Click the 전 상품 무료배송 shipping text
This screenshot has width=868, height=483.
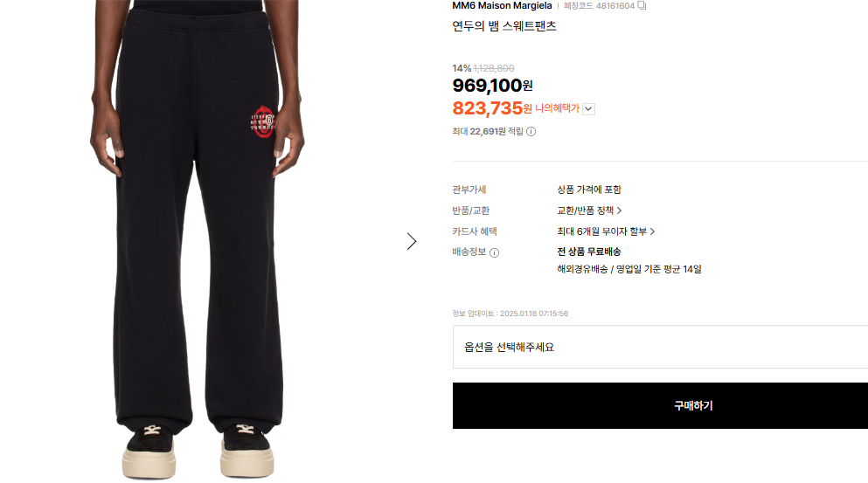(589, 252)
